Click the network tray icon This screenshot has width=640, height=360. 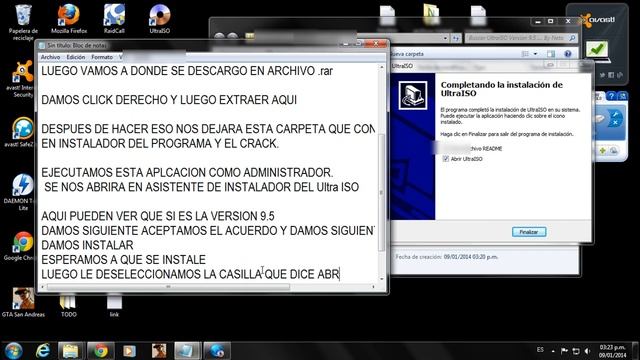click(576, 351)
